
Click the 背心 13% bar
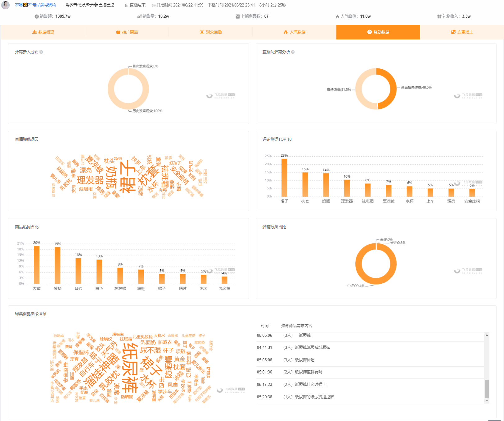78,271
